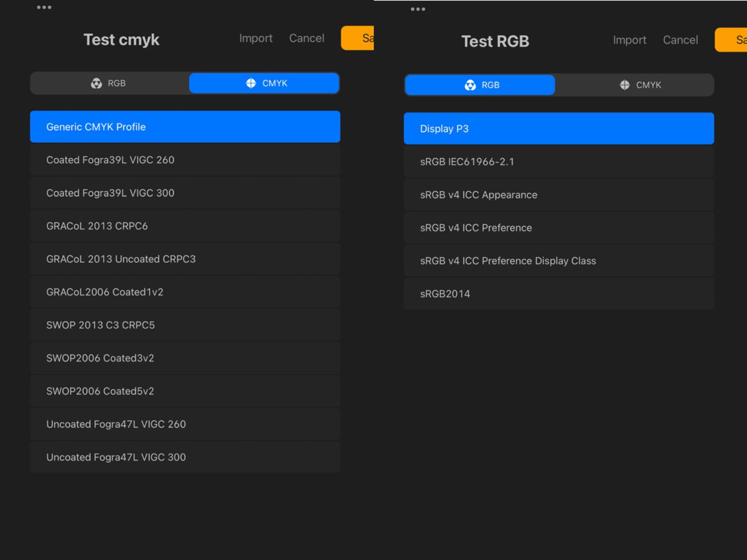This screenshot has height=560, width=747.
Task: Choose Coated Fogra39L VIGC 260 profile
Action: pos(185,160)
